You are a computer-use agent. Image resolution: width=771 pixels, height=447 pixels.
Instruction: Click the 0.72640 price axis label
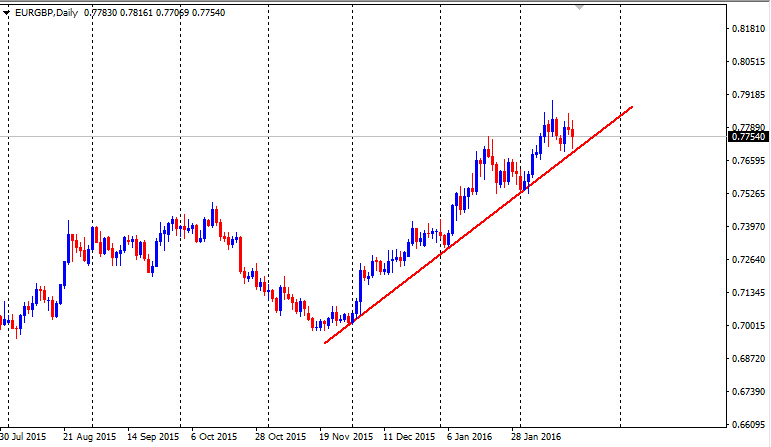pos(749,260)
